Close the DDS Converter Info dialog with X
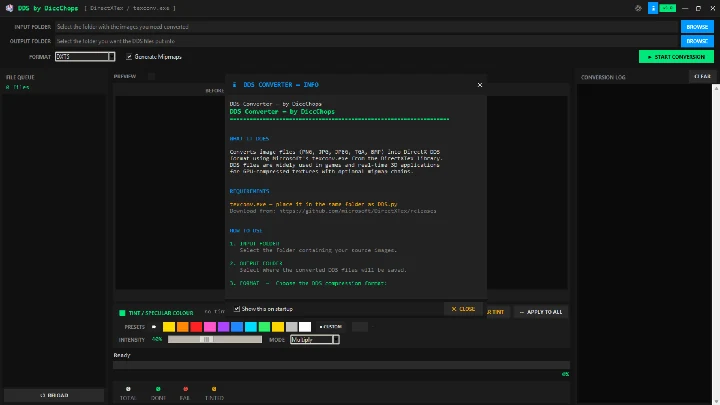Image resolution: width=720 pixels, height=405 pixels. click(x=480, y=85)
